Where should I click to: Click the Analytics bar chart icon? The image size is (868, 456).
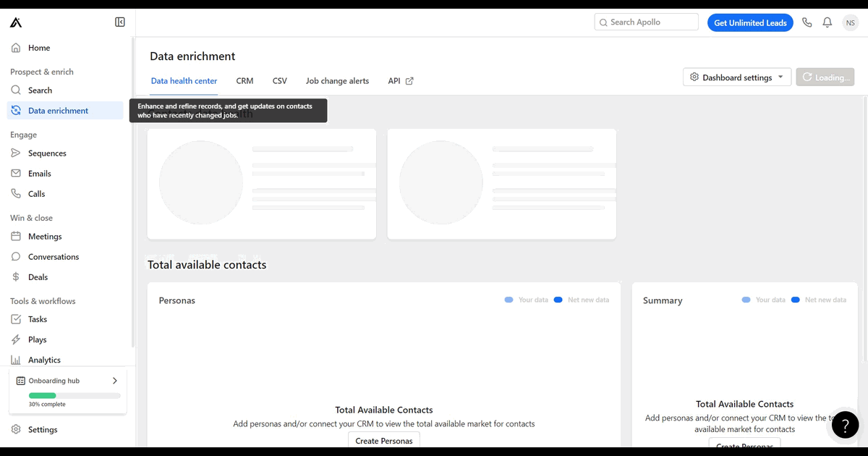point(16,360)
